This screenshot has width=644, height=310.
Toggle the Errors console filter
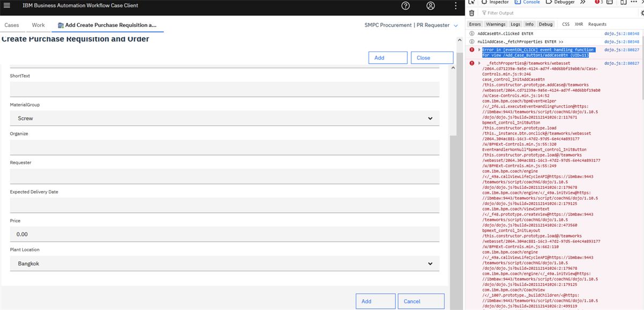(x=475, y=24)
